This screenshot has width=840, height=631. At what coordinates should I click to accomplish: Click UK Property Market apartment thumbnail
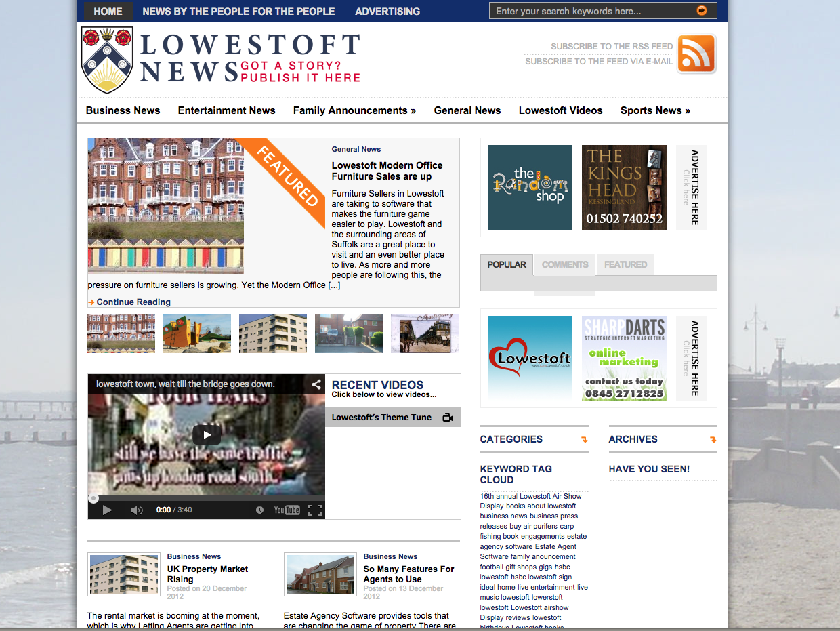(124, 574)
